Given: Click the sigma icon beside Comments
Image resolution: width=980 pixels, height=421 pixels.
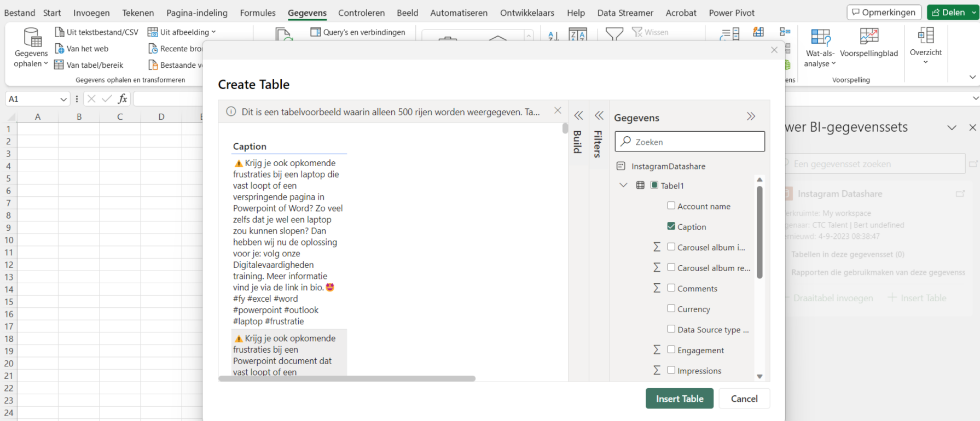Looking at the screenshot, I should coord(657,288).
